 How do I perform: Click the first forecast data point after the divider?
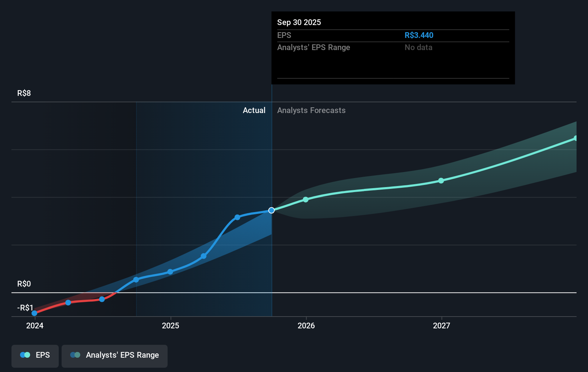coord(305,200)
